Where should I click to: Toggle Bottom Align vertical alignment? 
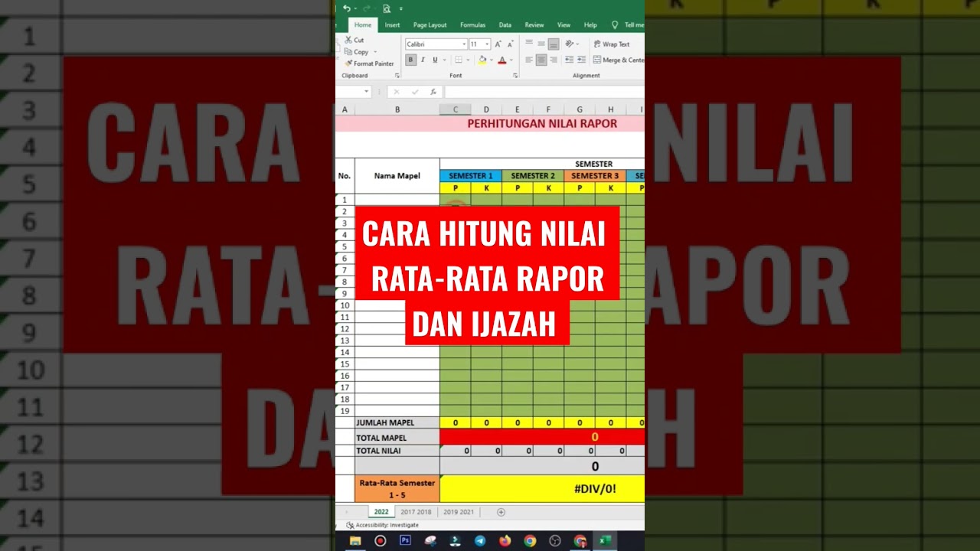[x=554, y=44]
